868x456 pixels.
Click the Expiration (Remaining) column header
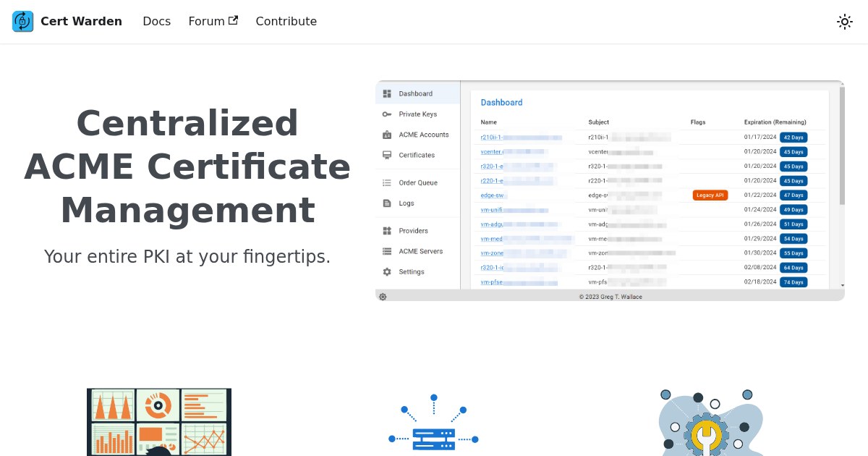pos(775,122)
